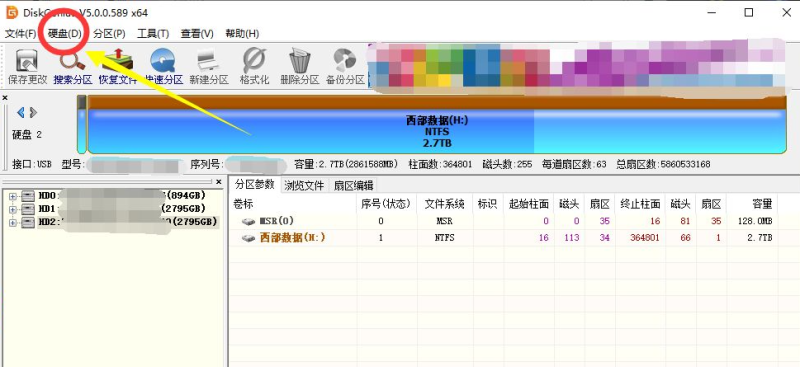Close the disk tree panel with x
The image size is (800, 367).
[x=218, y=182]
